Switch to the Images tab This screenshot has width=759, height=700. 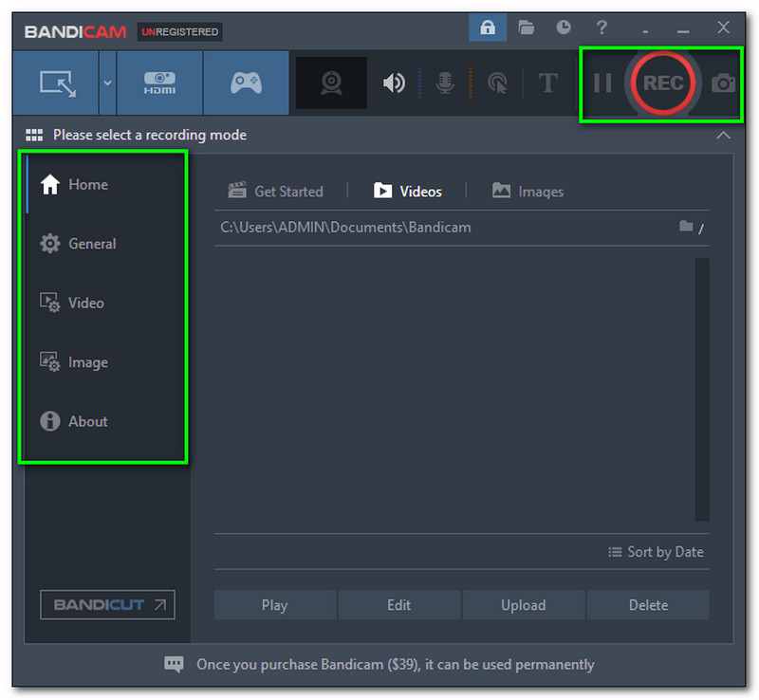(528, 192)
